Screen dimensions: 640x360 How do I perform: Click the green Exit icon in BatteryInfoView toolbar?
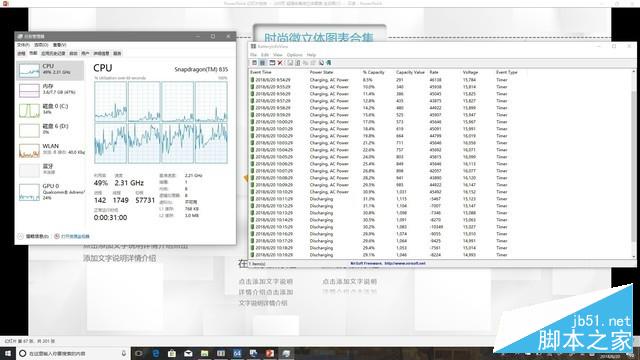329,63
